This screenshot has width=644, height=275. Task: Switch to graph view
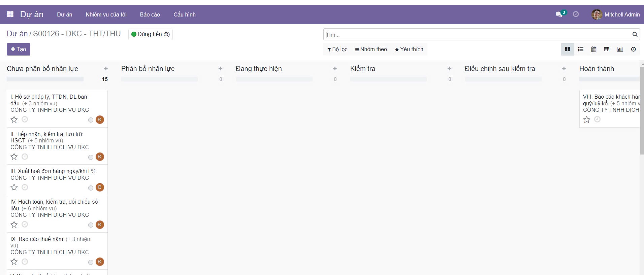[x=620, y=49]
